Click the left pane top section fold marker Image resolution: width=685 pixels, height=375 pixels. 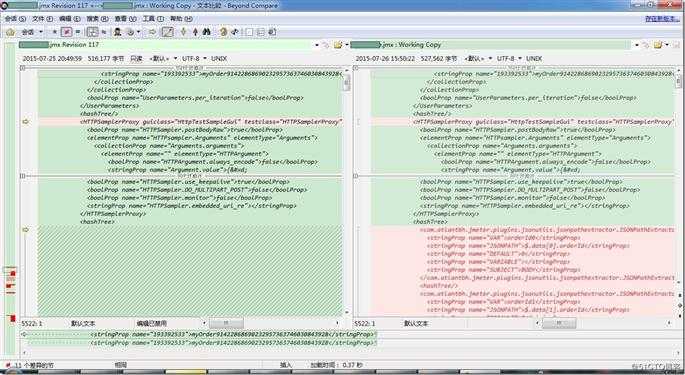[23, 68]
